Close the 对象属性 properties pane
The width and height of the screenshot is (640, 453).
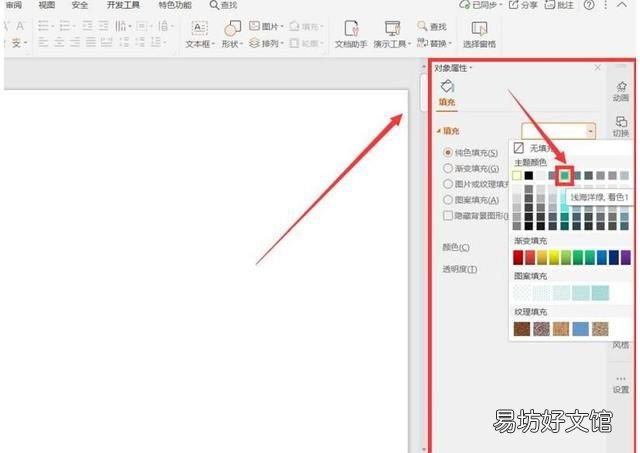[x=598, y=68]
